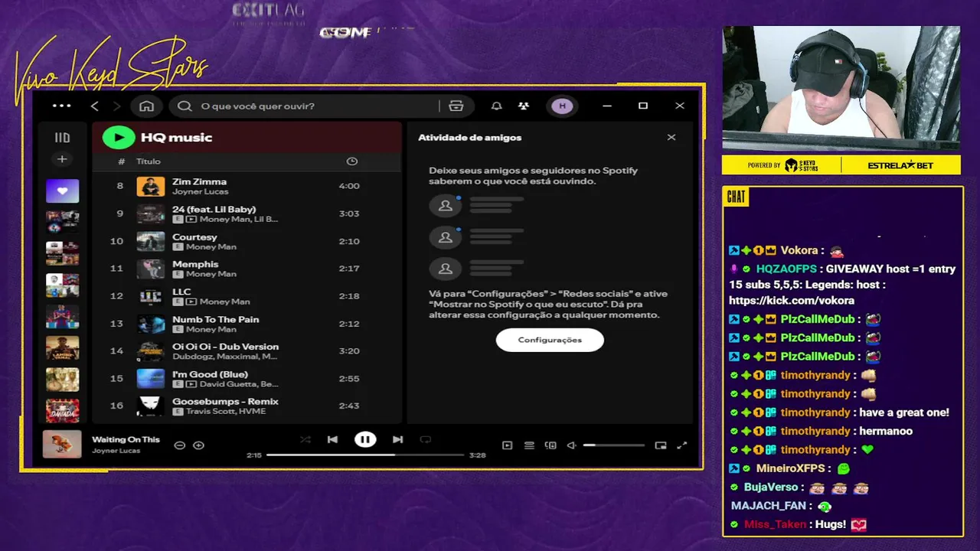Open the kick.com/vokora link in chat
This screenshot has width=980, height=551.
[792, 301]
